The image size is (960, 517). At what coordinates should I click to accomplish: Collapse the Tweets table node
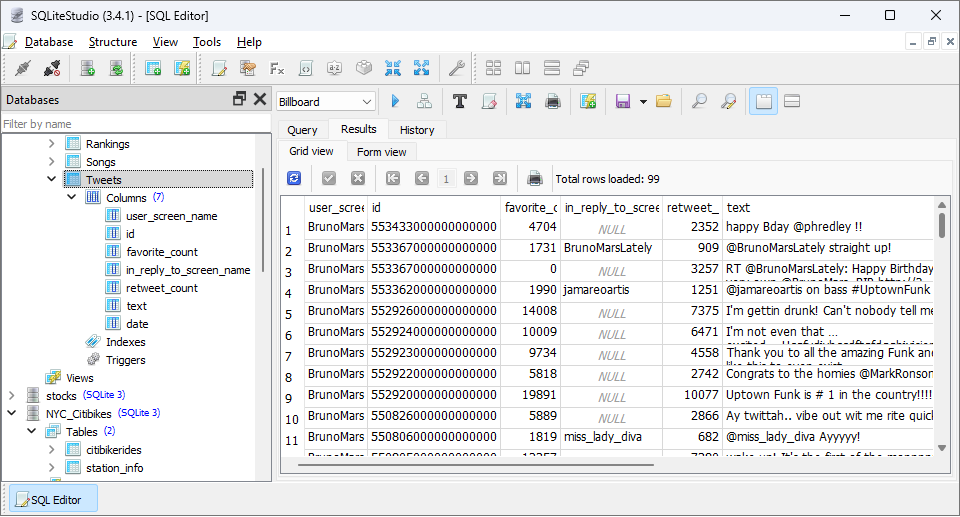coord(51,179)
